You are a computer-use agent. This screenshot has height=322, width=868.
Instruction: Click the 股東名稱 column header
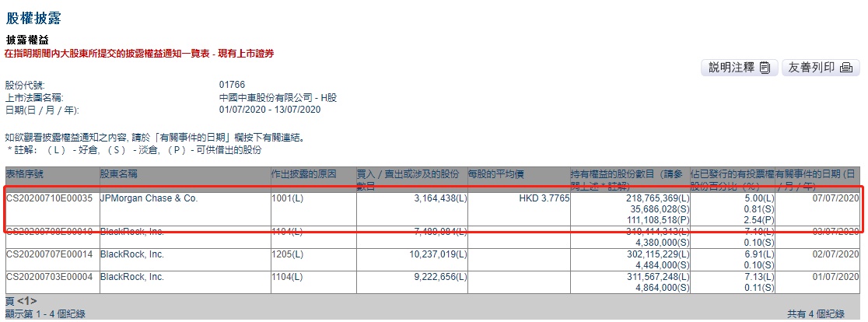(118, 175)
